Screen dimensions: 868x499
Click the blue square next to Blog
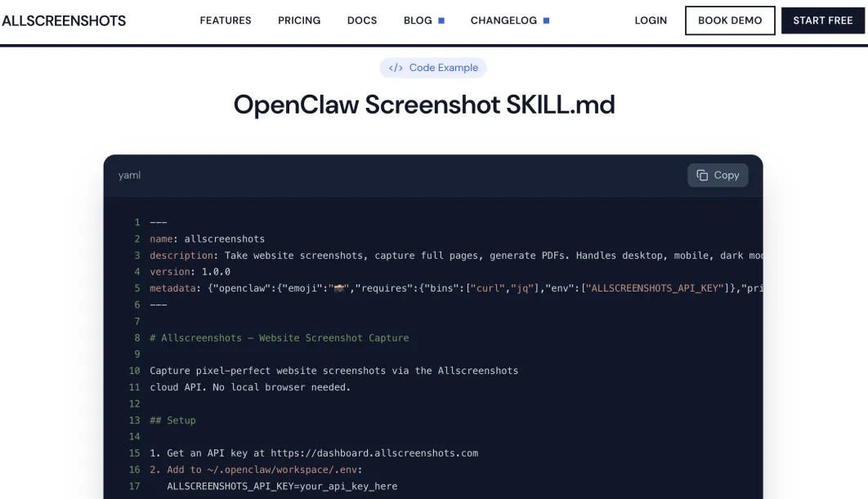pos(441,20)
